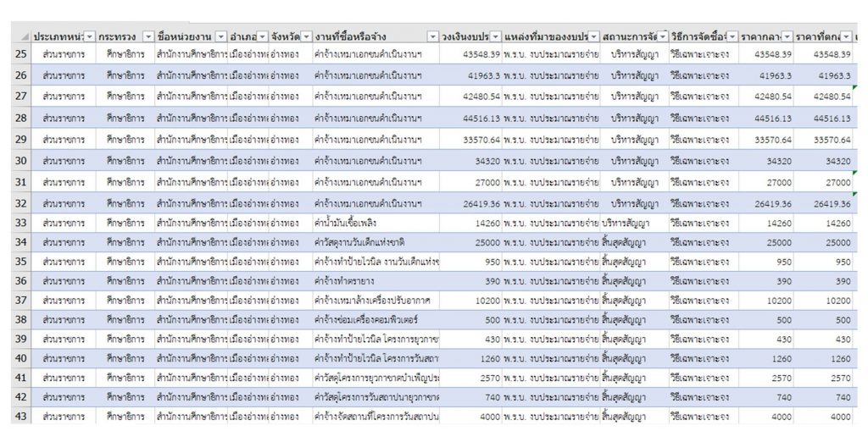Open the แหล่งที่มาของงบประมาณ filter dropdown

click(593, 37)
